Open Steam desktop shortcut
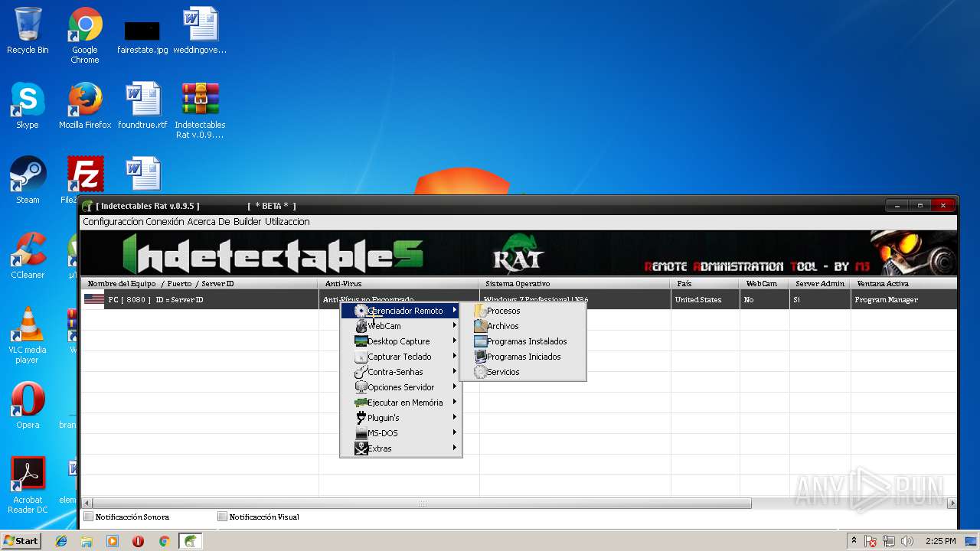Image resolution: width=980 pixels, height=551 pixels. (x=28, y=181)
